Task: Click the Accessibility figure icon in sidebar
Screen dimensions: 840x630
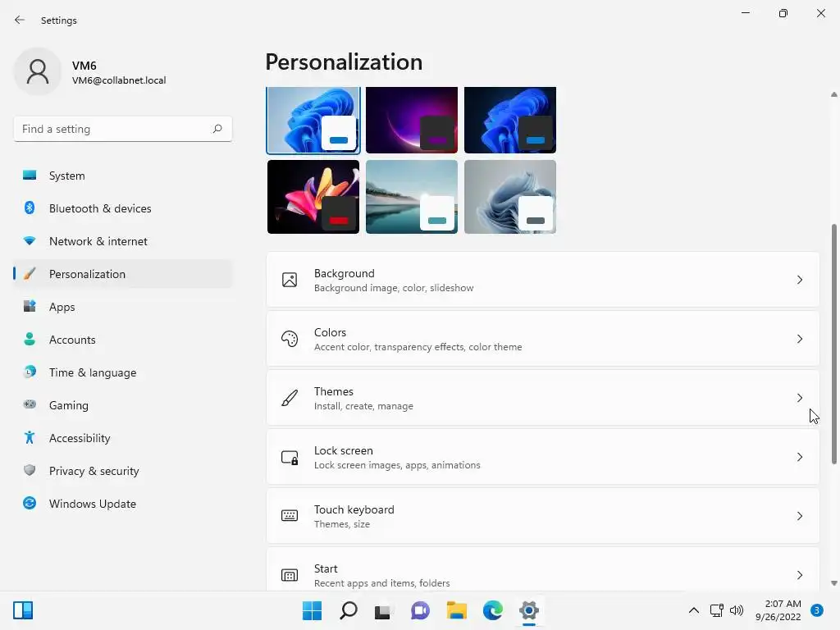Action: pos(30,438)
